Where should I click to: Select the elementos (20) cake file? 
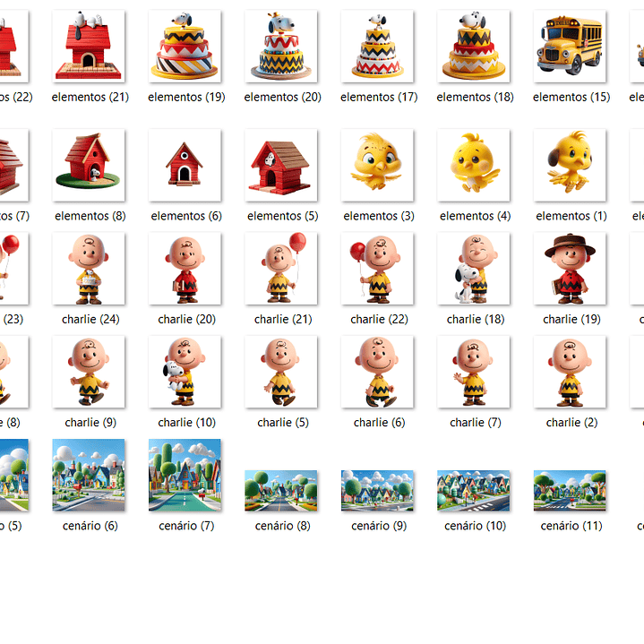281,47
